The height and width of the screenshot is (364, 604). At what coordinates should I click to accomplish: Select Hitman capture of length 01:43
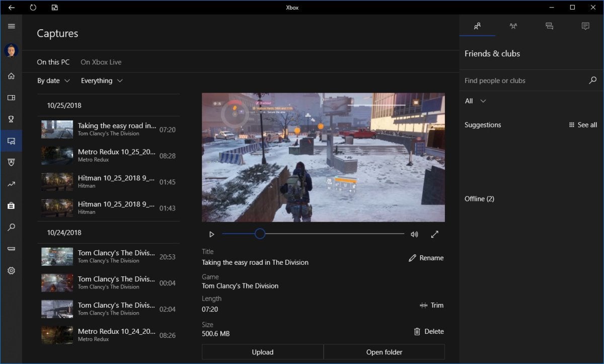109,208
